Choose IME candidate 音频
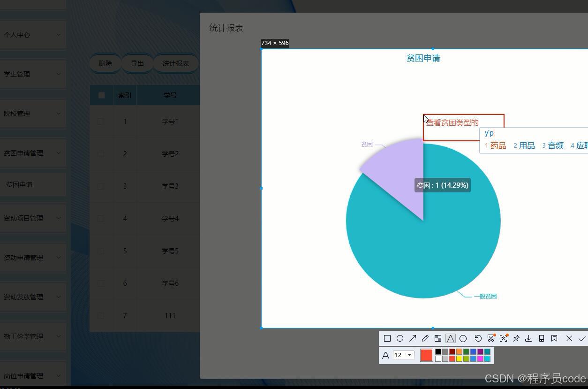This screenshot has width=588, height=389. click(x=553, y=145)
